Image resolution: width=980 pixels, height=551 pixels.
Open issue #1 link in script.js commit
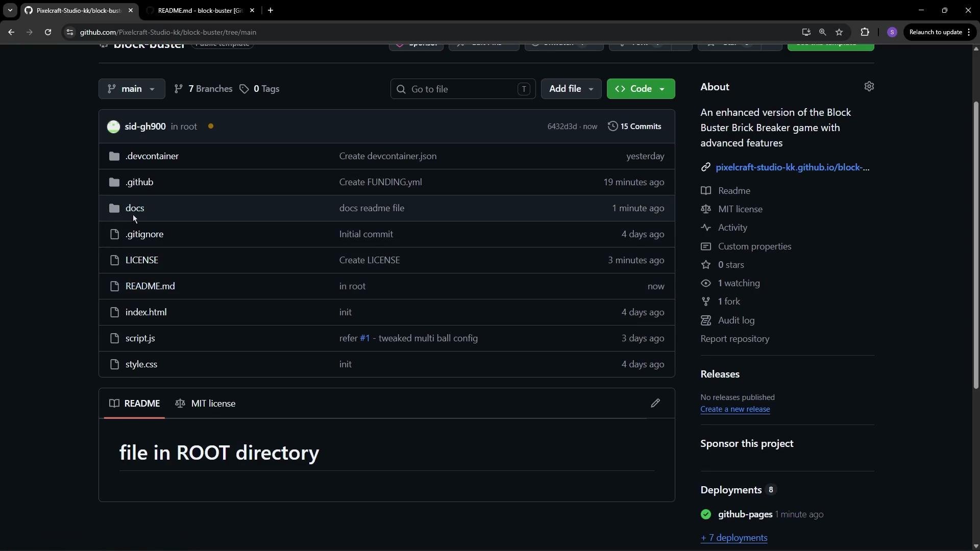364,338
